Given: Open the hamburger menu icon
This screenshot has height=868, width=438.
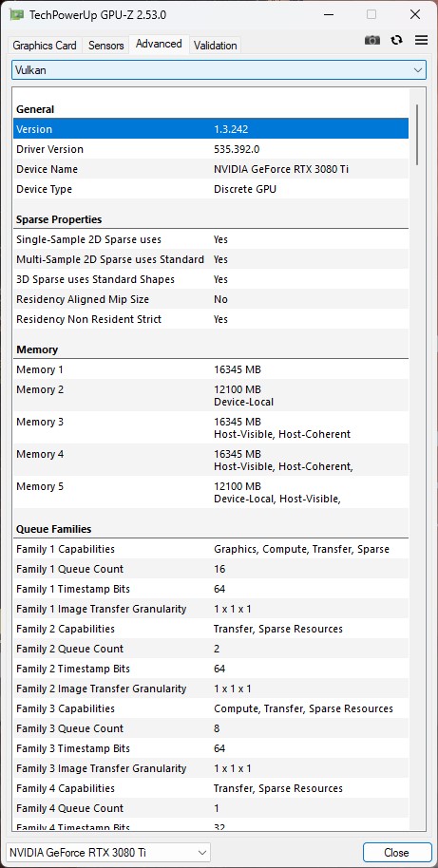Looking at the screenshot, I should (422, 40).
